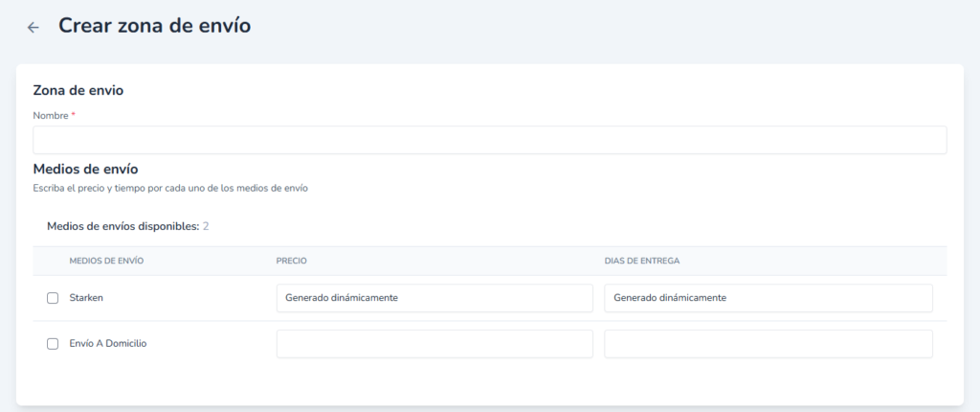The image size is (980, 412).
Task: Click the Crear zona de envío title
Action: point(154,26)
